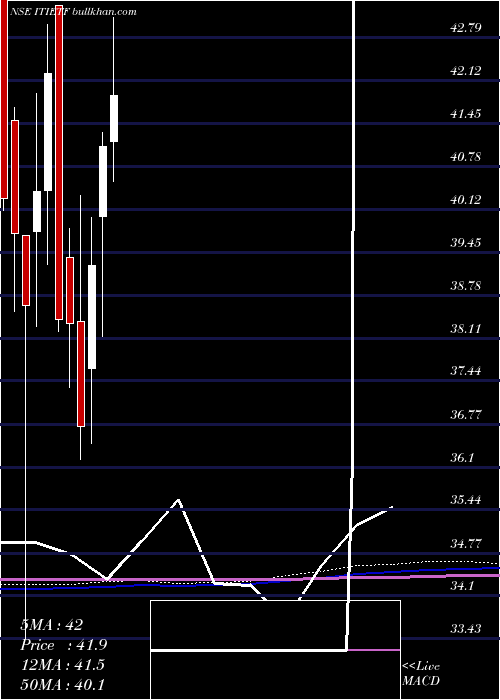The image size is (500, 700).
Task: Click the 5MA : 42 readout
Action: (x=51, y=625)
